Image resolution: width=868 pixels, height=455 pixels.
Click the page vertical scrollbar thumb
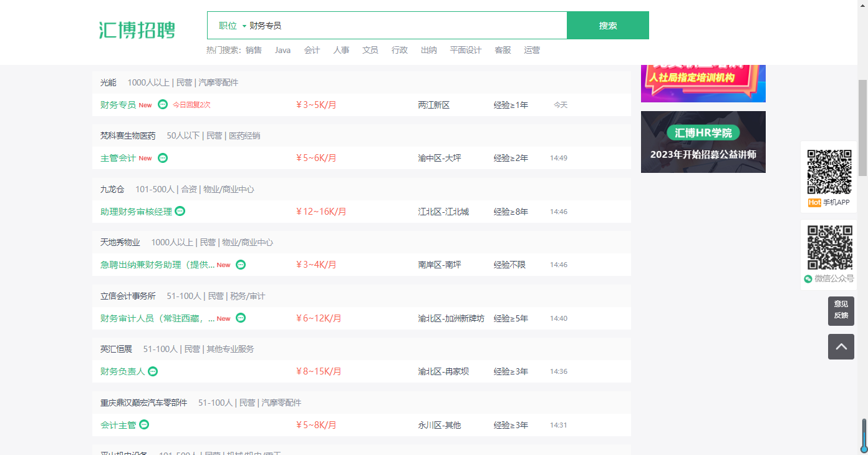[863, 127]
